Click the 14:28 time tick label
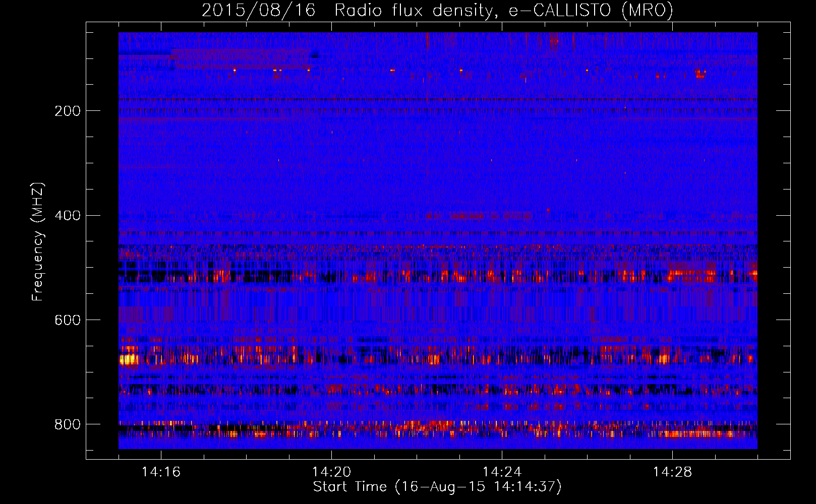The image size is (816, 504). (x=672, y=472)
